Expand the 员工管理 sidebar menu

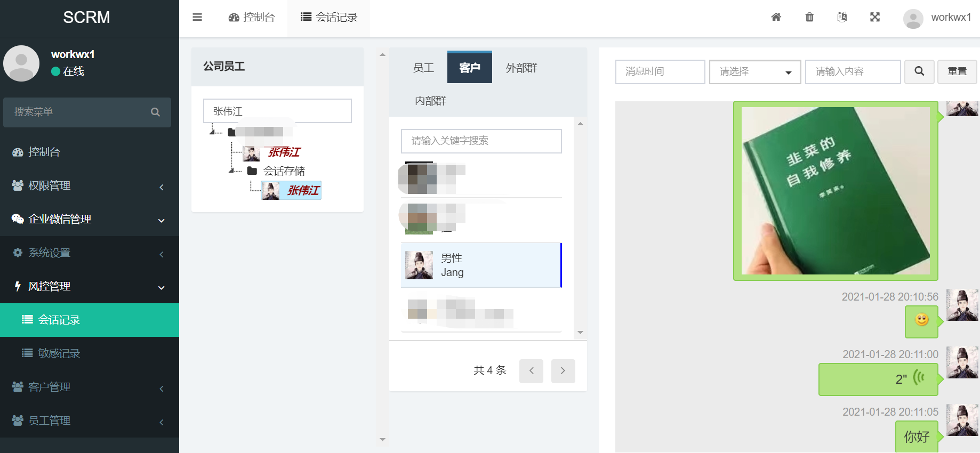90,420
